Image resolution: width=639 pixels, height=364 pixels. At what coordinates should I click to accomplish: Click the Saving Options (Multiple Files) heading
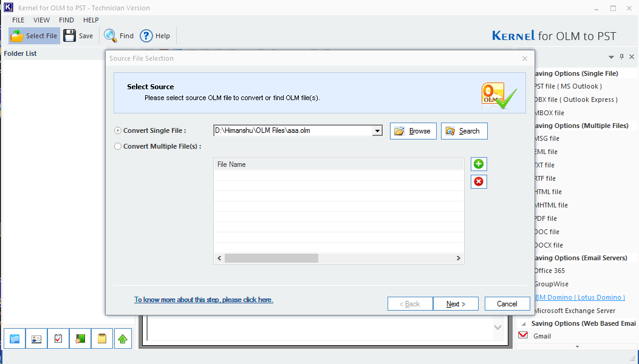581,126
